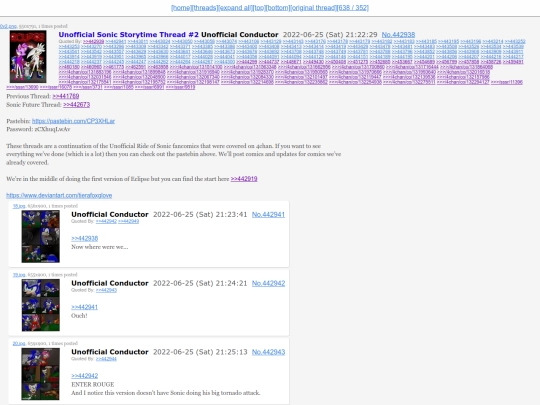The image size is (540, 405).
Task: Open image filename link above post 442942
Action: click(x=19, y=275)
